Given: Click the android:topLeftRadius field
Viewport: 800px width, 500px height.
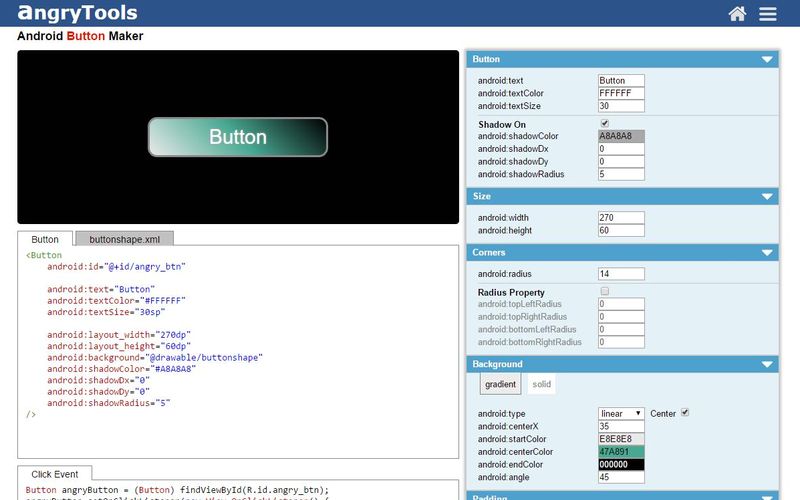Looking at the screenshot, I should click(x=621, y=304).
